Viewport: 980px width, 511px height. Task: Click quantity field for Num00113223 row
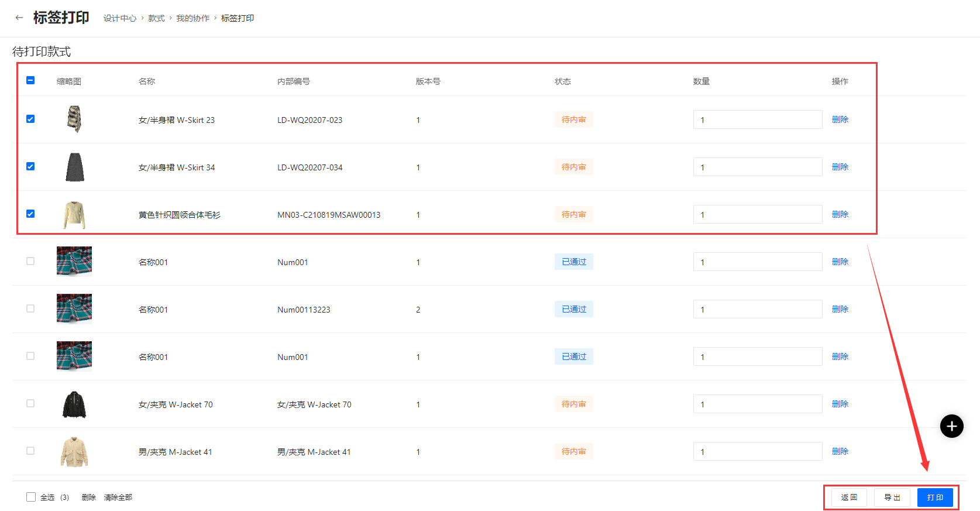[757, 309]
